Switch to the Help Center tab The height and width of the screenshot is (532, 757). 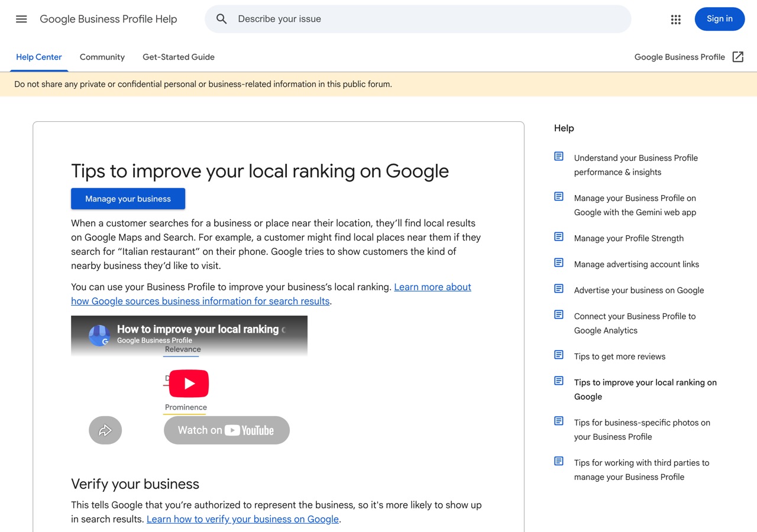point(39,57)
